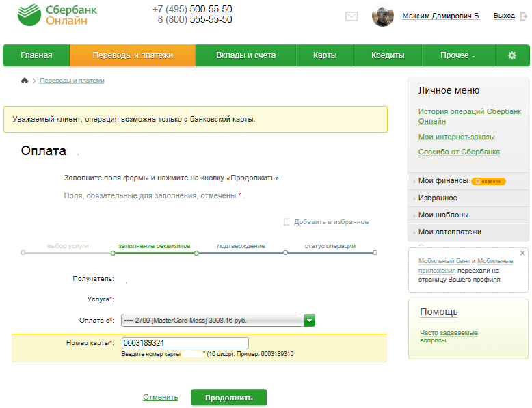
Task: Open profile of Максим Дамирович Б.
Action: [x=441, y=16]
